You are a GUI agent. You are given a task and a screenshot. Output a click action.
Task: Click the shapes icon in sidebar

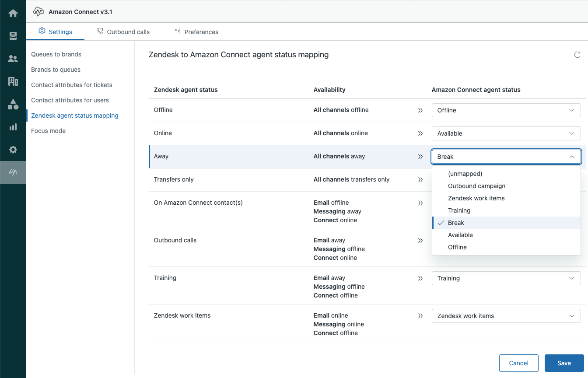[13, 104]
